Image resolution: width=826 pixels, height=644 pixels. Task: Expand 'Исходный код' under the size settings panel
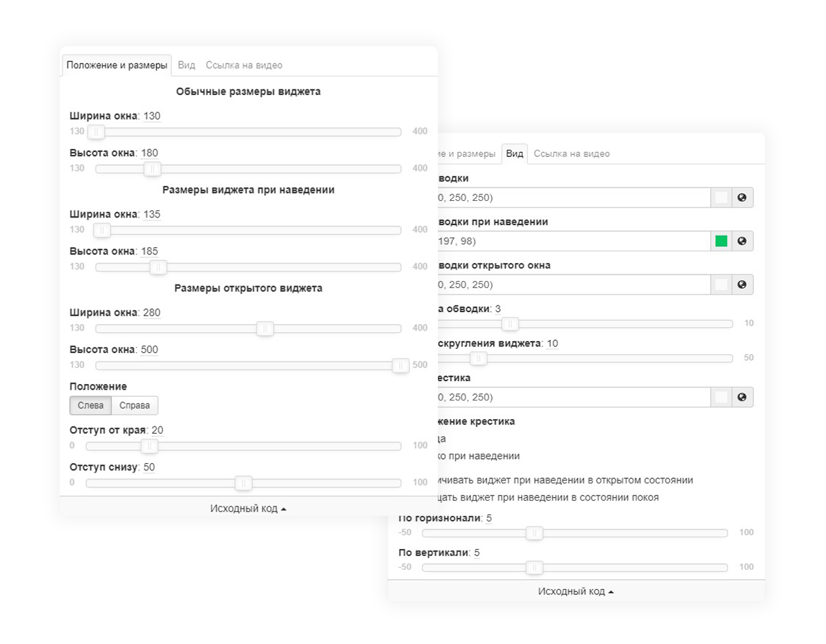tap(248, 509)
